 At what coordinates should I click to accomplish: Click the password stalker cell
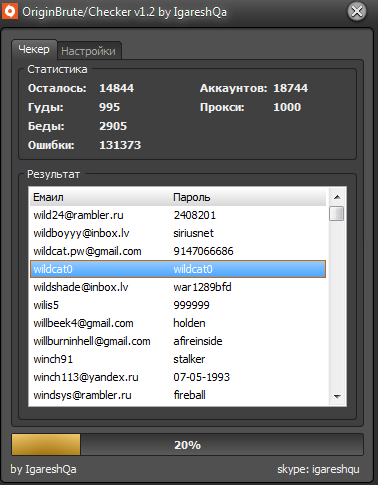click(x=189, y=359)
